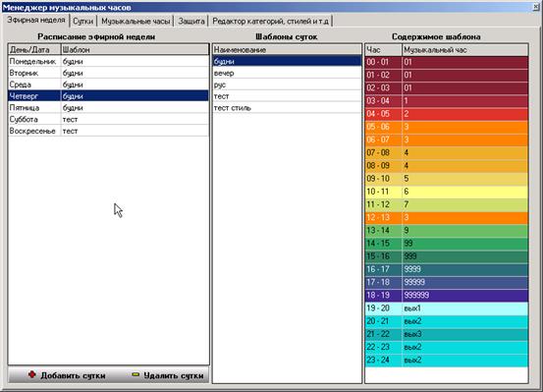The height and width of the screenshot is (392, 543).
Task: Click the Наименование column header
Action: click(x=287, y=49)
